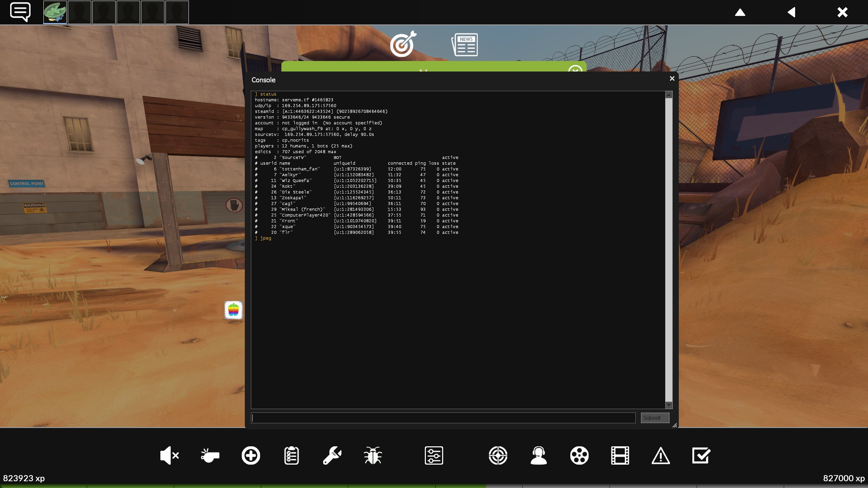Screen dimensions: 868x488
Task: Click the whistle icon in bottom toolbar
Action: click(210, 455)
